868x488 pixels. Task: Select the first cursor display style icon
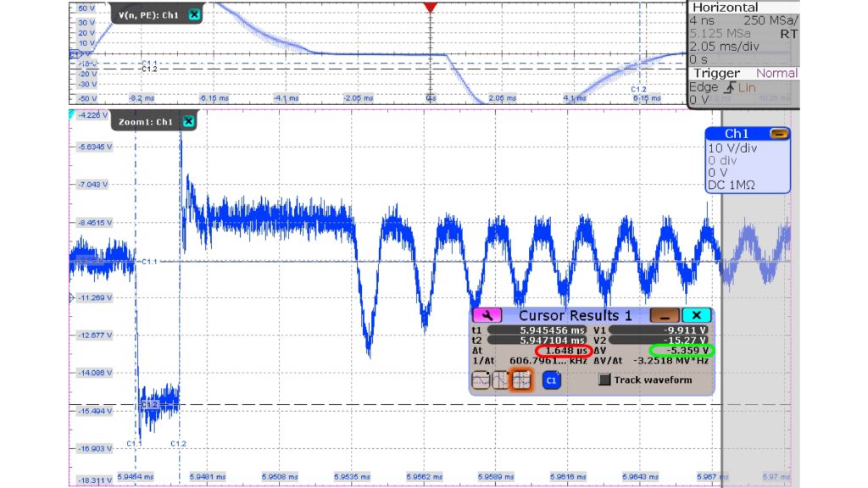481,379
